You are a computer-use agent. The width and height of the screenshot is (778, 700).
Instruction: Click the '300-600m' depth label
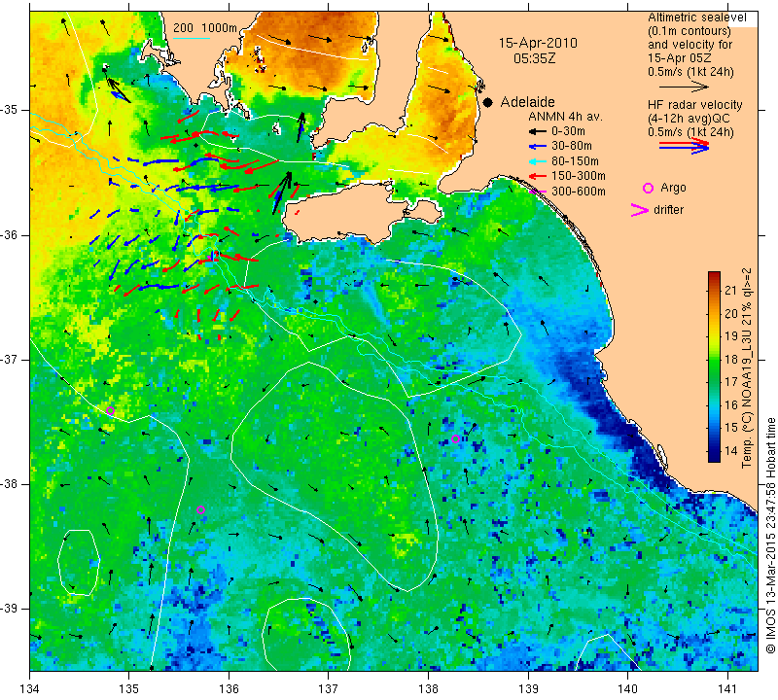[578, 191]
